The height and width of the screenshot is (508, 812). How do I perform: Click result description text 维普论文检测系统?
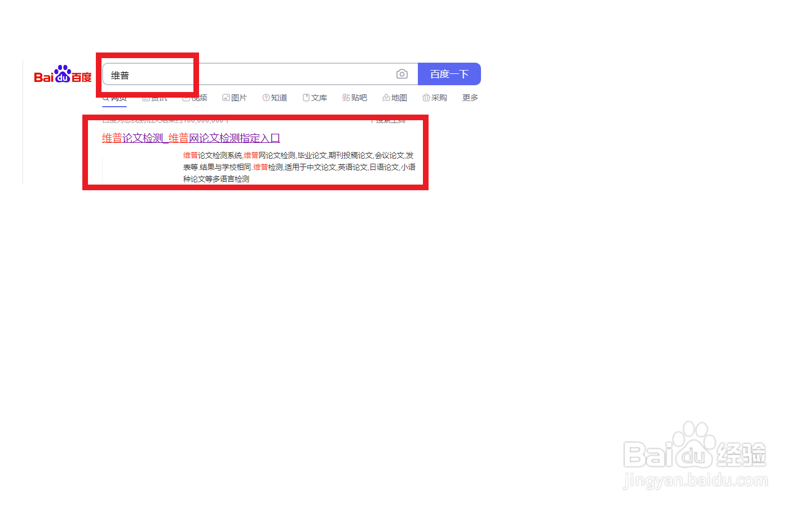coord(213,155)
